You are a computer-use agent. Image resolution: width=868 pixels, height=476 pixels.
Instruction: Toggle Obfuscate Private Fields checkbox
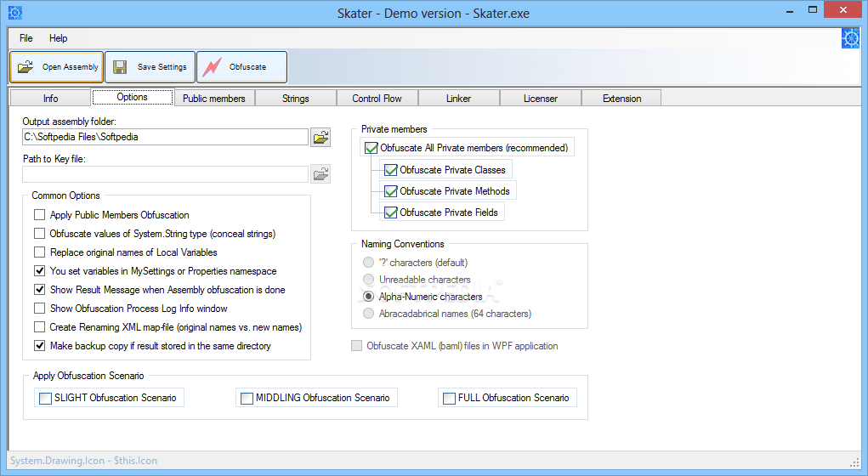pyautogui.click(x=391, y=212)
